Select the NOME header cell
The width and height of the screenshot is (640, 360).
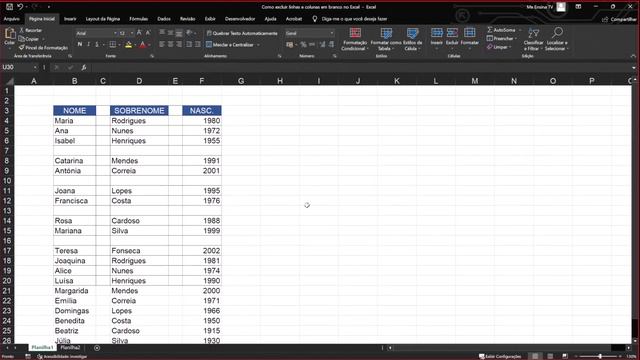(x=75, y=111)
